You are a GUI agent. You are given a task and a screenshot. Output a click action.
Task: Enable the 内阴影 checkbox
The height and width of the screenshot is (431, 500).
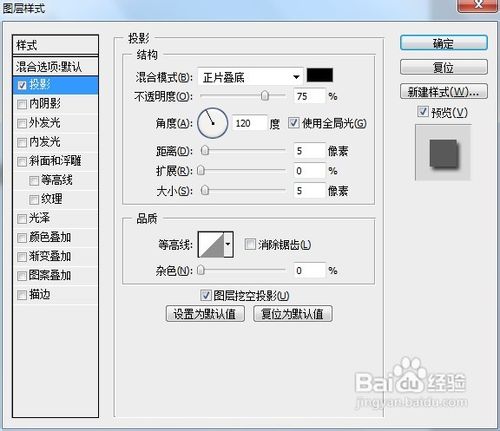(x=22, y=104)
